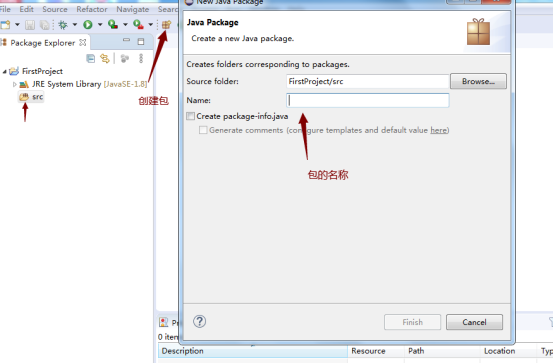The height and width of the screenshot is (363, 553).
Task: Click the Save All toolbar icon
Action: coord(44,25)
